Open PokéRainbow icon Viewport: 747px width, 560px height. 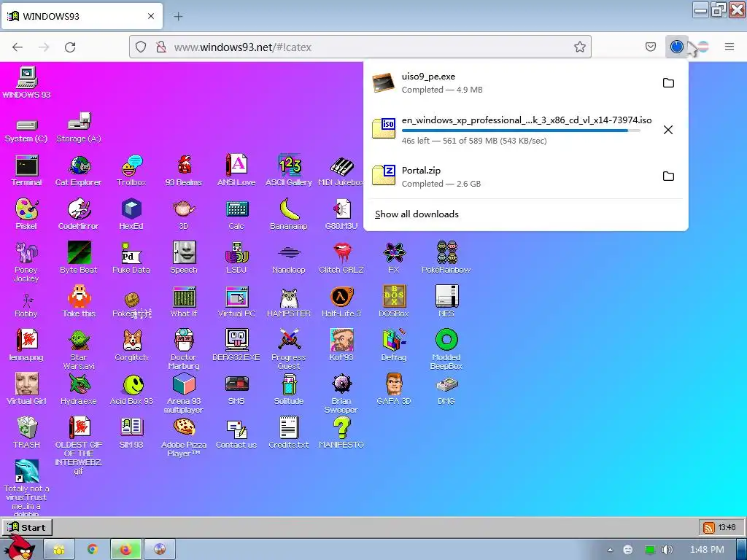click(x=446, y=257)
